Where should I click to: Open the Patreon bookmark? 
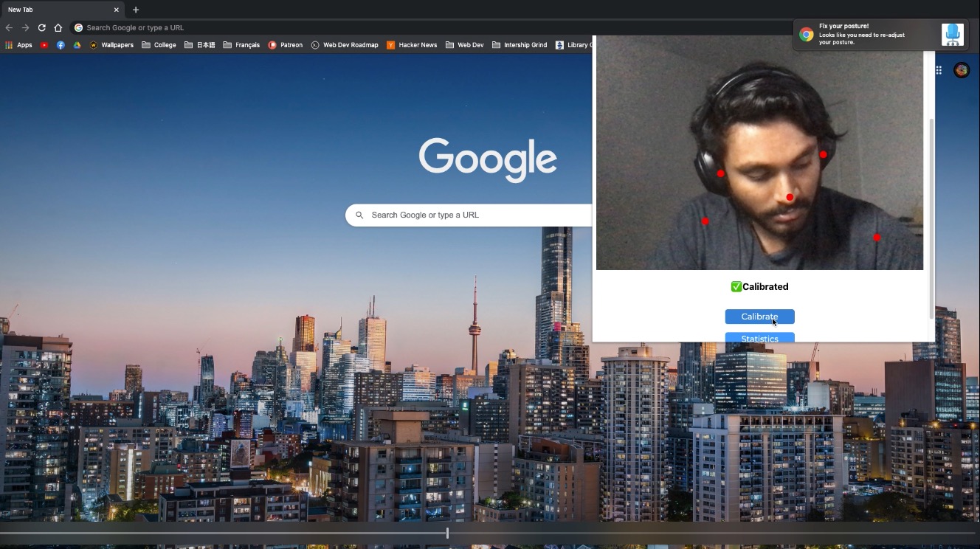286,45
